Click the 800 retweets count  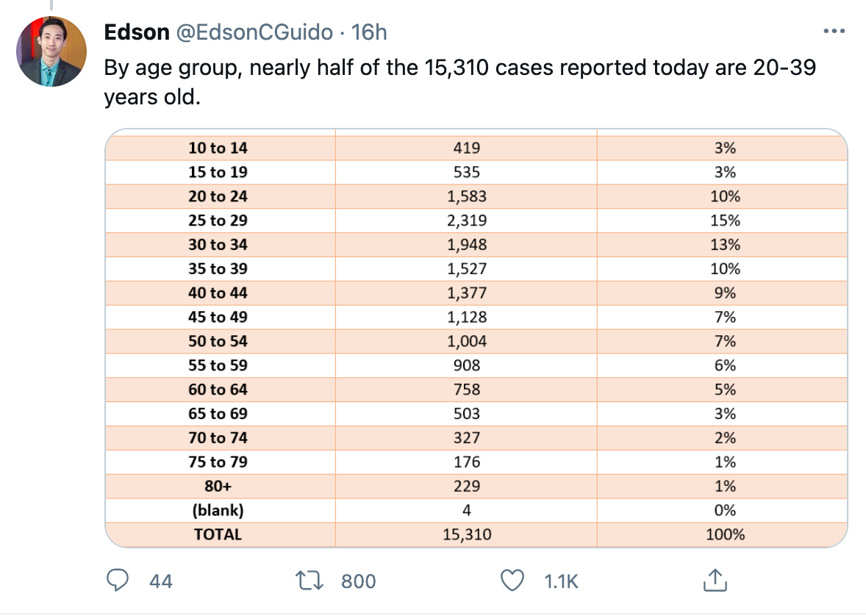point(359,581)
